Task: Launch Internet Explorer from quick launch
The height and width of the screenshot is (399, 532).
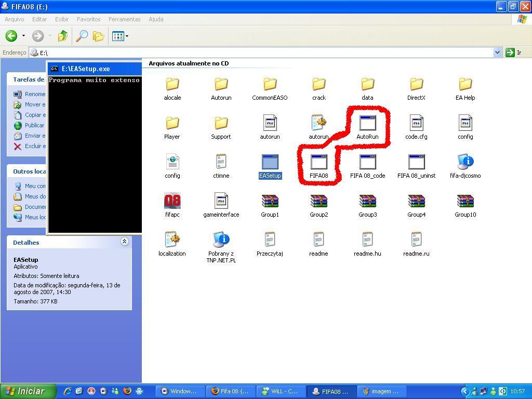Action: [x=68, y=391]
